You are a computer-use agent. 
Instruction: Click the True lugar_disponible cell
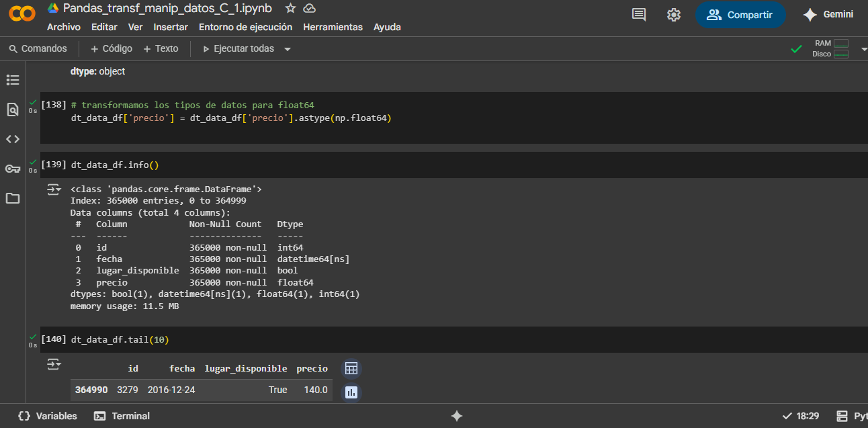277,390
